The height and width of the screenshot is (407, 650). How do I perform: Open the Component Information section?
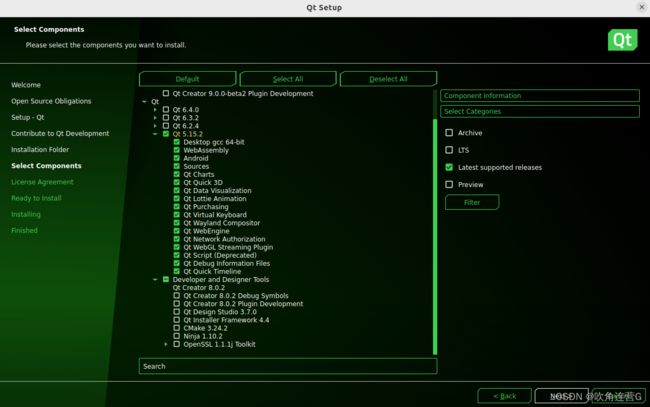coord(540,96)
